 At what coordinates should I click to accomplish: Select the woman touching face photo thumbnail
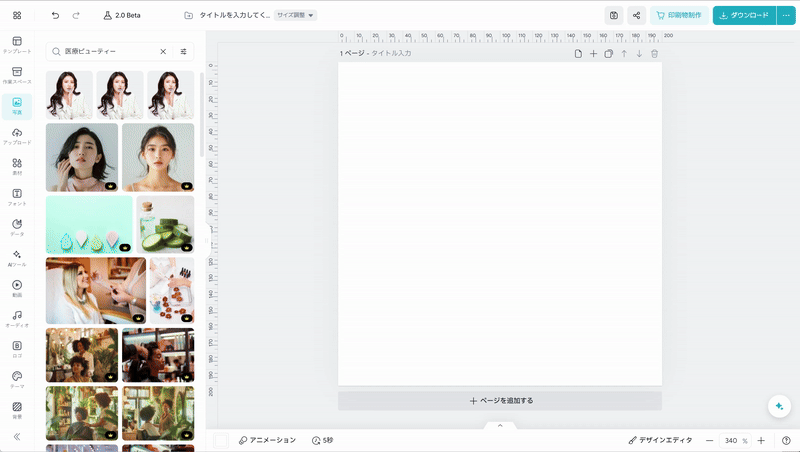pyautogui.click(x=82, y=157)
